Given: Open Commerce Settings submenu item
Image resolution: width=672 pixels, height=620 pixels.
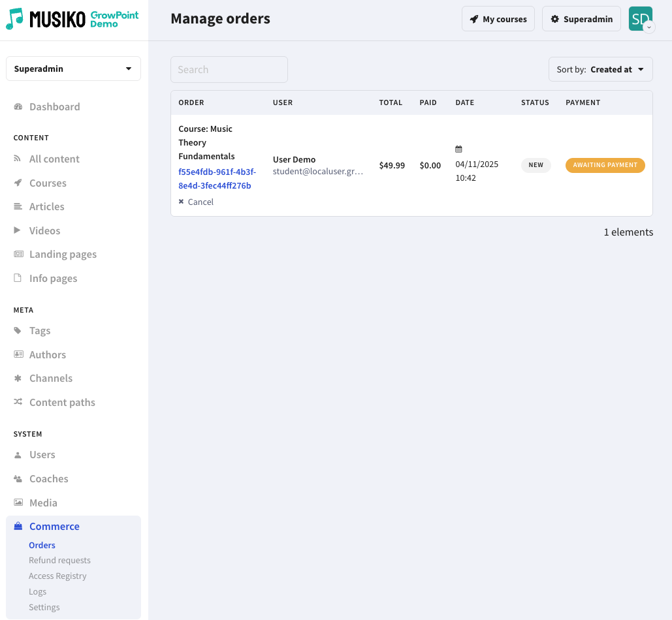Looking at the screenshot, I should (x=44, y=607).
